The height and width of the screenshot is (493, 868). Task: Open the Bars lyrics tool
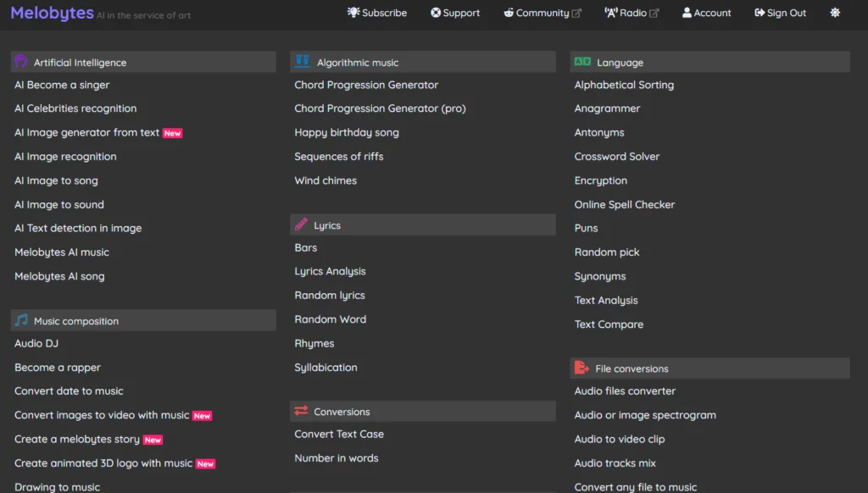[x=305, y=247]
